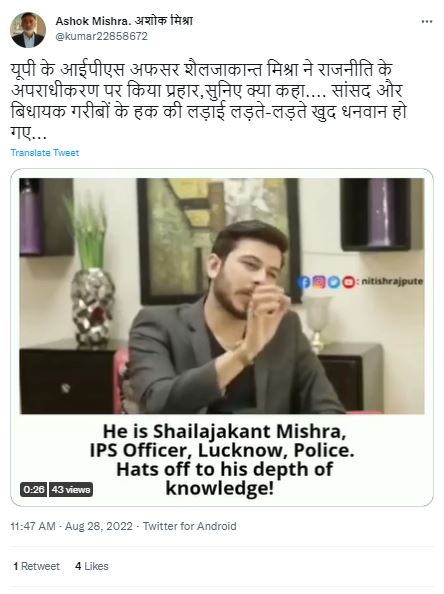Open Ashok Mishra's profile avatar
The width and height of the screenshot is (444, 594).
click(x=28, y=30)
